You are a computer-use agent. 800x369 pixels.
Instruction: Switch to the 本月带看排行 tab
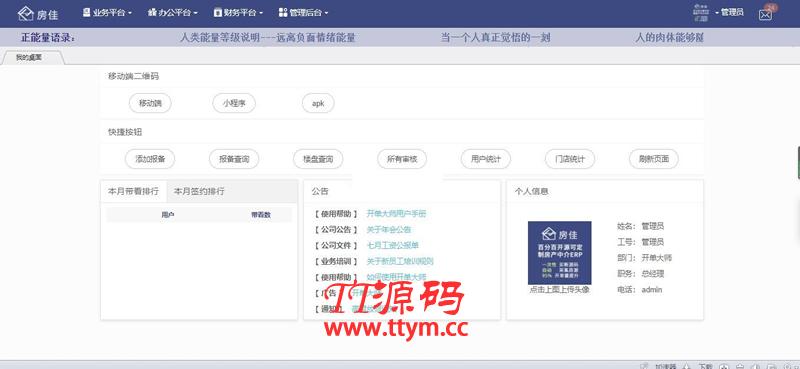tap(133, 191)
